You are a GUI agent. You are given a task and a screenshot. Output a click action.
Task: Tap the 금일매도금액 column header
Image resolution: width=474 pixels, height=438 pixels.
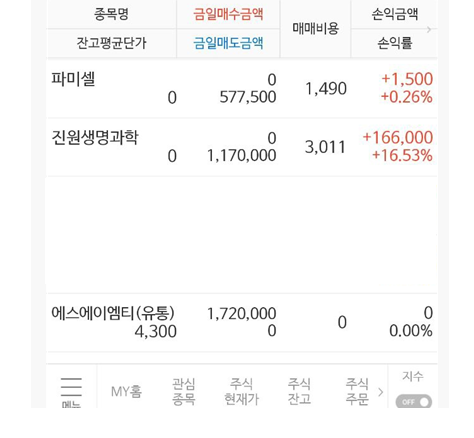click(228, 43)
